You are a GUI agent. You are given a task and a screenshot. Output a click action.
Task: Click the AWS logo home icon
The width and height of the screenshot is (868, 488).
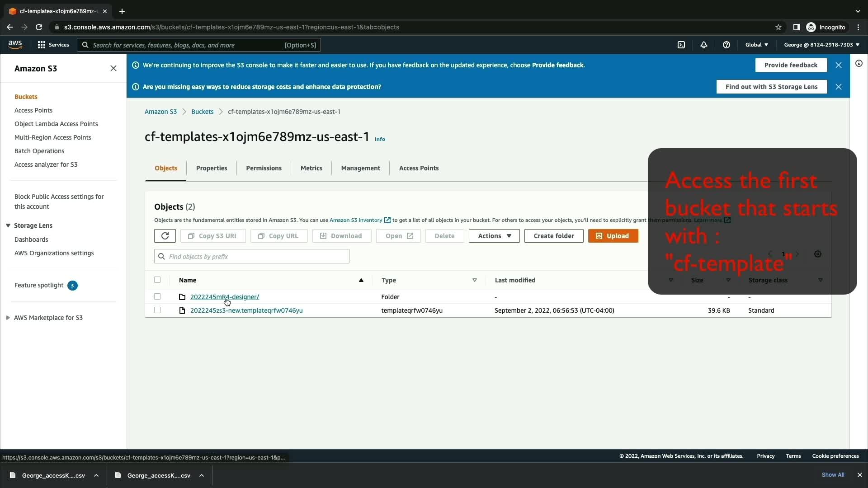tap(15, 44)
